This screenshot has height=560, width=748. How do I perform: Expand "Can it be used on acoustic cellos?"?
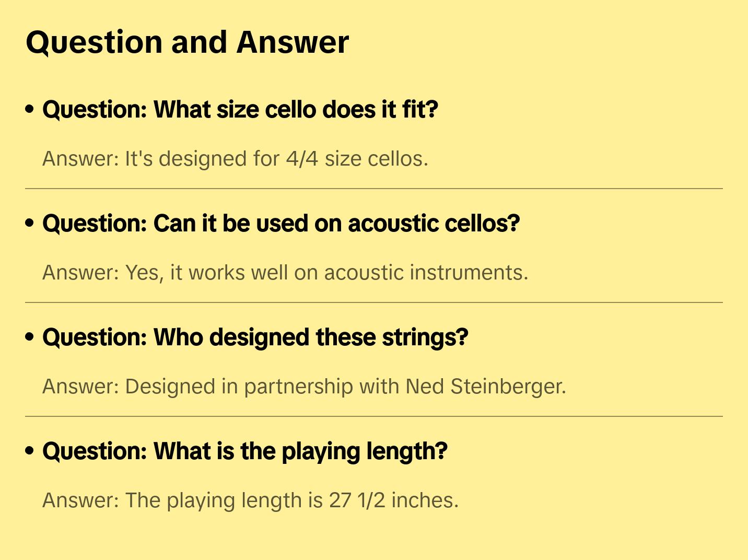point(281,224)
